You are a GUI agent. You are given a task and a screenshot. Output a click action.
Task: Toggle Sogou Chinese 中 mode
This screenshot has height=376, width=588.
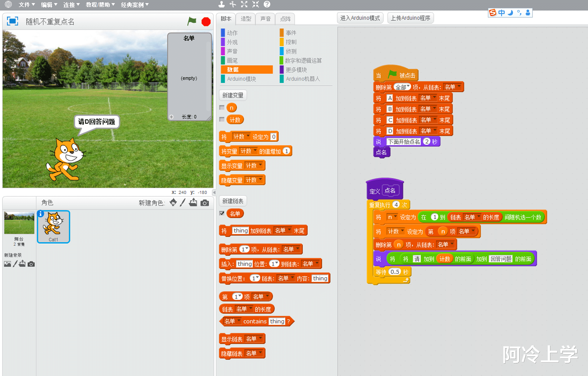point(502,13)
